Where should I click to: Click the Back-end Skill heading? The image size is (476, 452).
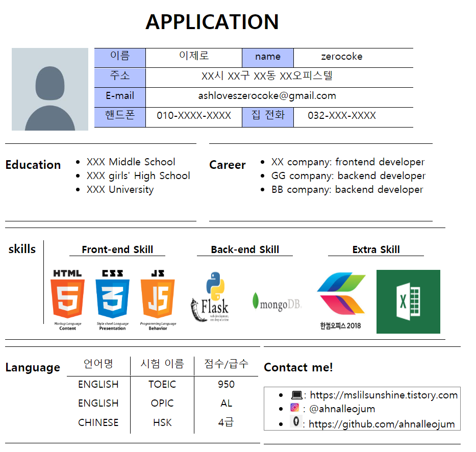pyautogui.click(x=245, y=249)
